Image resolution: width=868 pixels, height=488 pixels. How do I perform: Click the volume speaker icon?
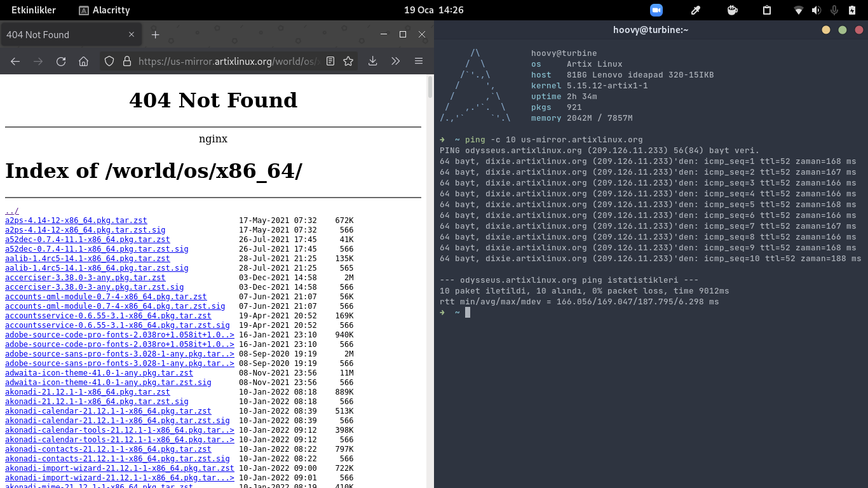coord(817,10)
